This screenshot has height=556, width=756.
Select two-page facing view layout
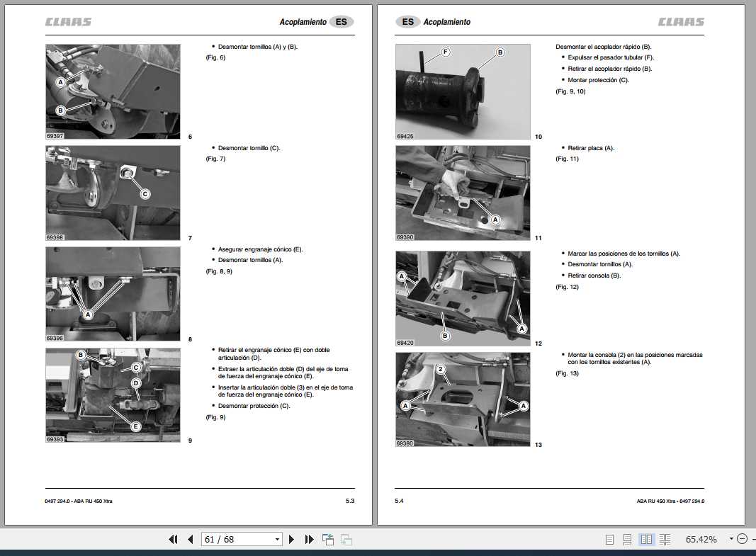646,539
